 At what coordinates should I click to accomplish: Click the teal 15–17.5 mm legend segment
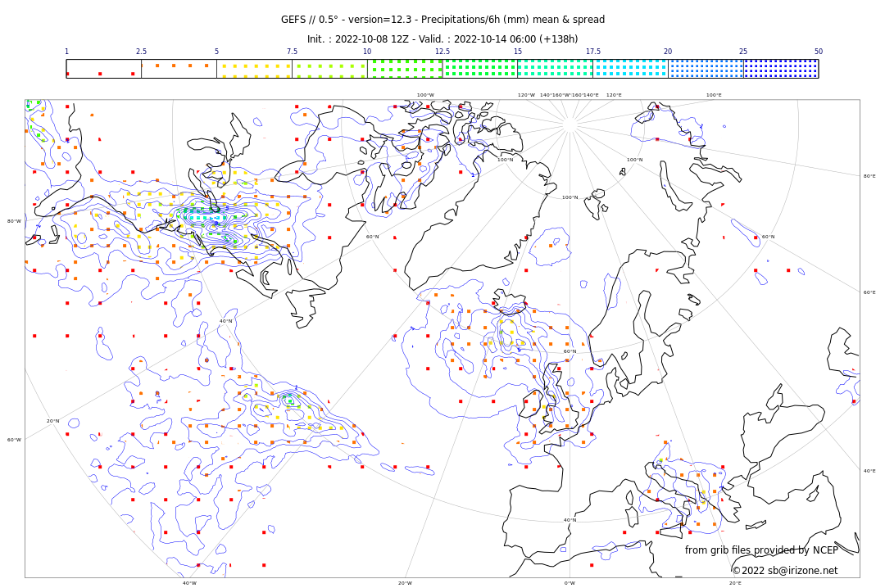(x=556, y=68)
